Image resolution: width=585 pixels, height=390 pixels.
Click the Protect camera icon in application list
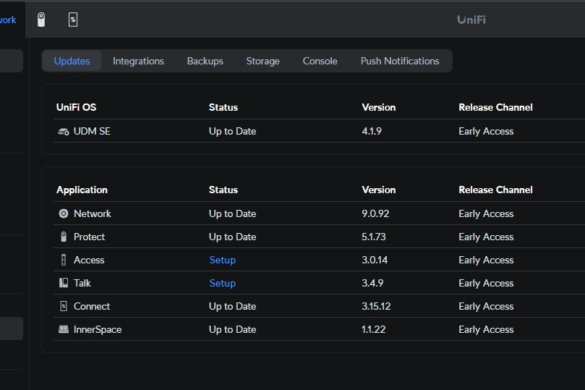click(63, 237)
